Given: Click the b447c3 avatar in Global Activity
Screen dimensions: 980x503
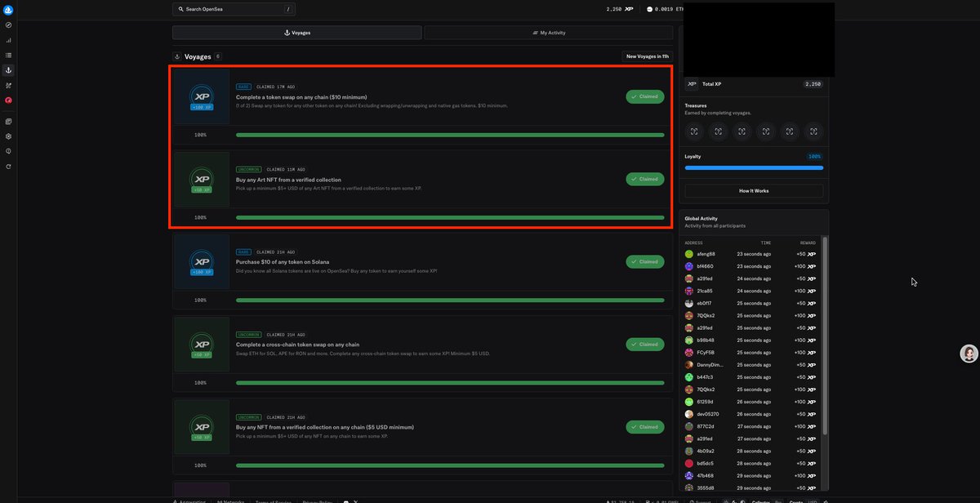Looking at the screenshot, I should point(689,377).
